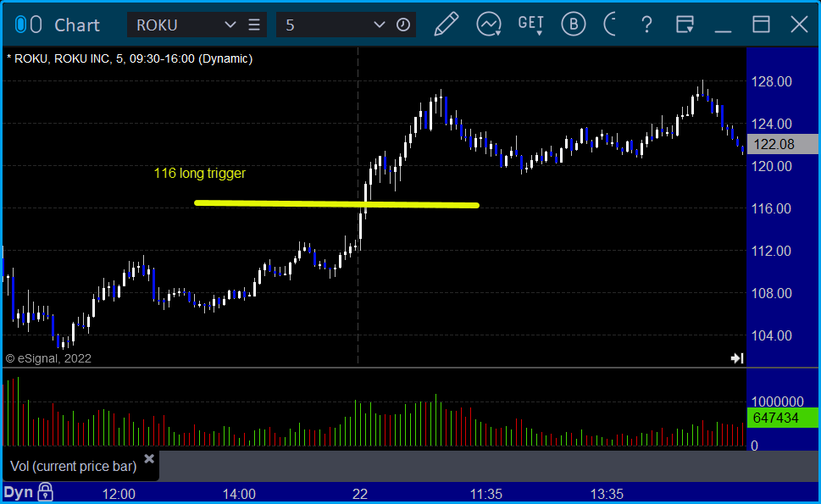
Task: Click the 116.00 price axis label
Action: (x=771, y=209)
